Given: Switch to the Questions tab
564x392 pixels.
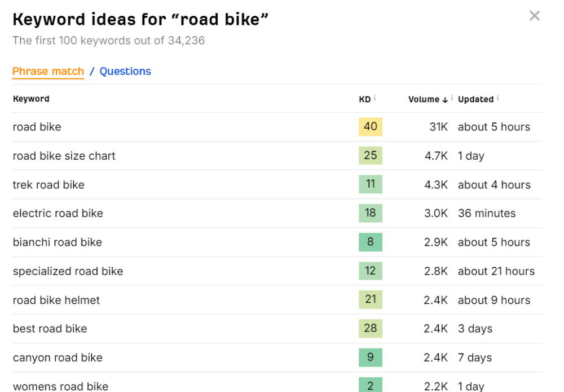Looking at the screenshot, I should [x=125, y=71].
